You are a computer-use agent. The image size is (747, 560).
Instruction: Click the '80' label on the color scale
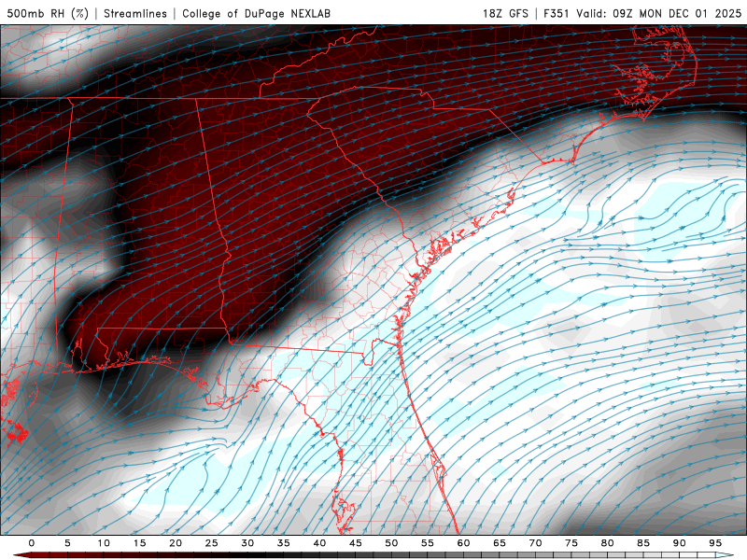pos(607,543)
